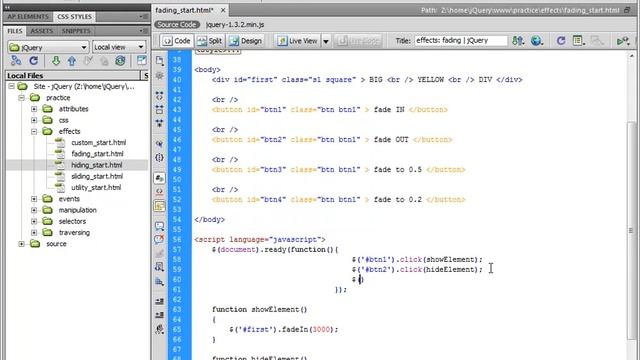Screen dimensions: 640x360
Task: Open CSS Styles panel options menu
Action: 144,16
